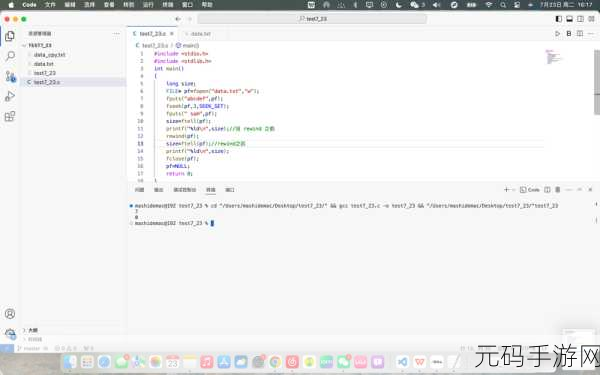The width and height of the screenshot is (600, 375).
Task: Create a new terminal with plus icon
Action: point(506,189)
